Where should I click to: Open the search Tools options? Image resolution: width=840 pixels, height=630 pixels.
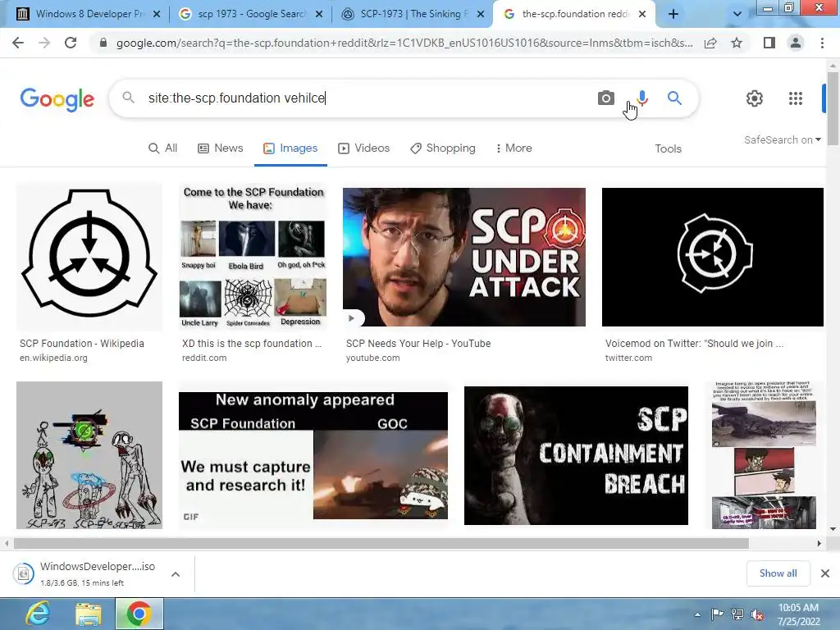pos(668,149)
